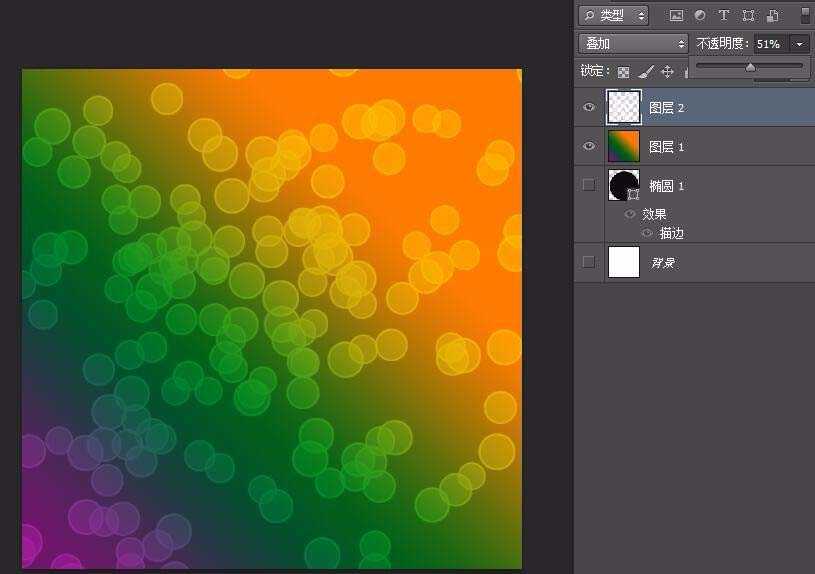Click the type layer filter icon
Viewport: 815px width, 574px height.
(x=724, y=16)
